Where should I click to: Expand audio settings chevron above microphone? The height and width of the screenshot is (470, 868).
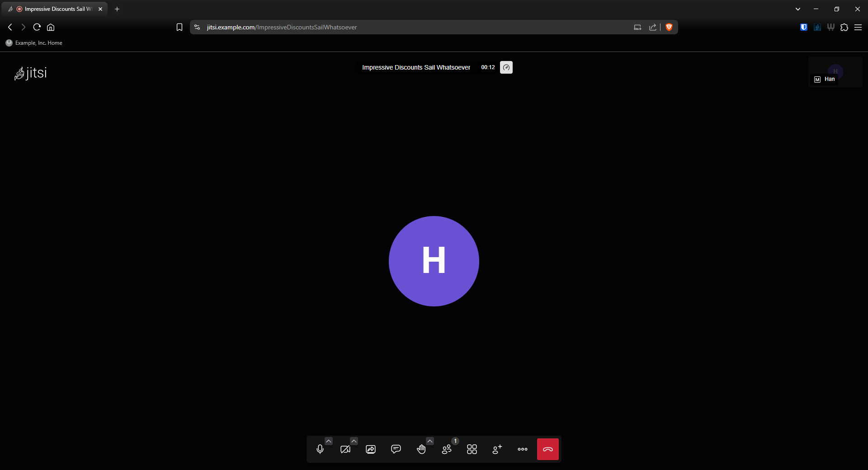(x=329, y=441)
